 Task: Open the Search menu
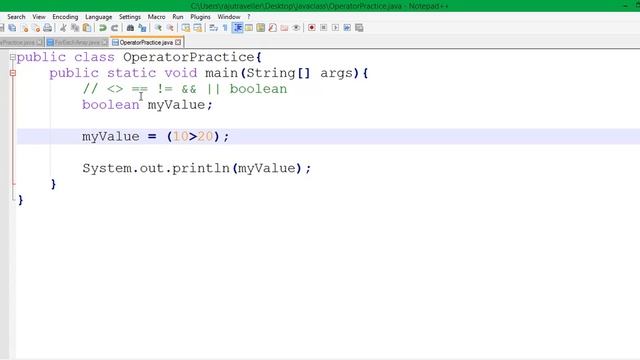coord(16,17)
